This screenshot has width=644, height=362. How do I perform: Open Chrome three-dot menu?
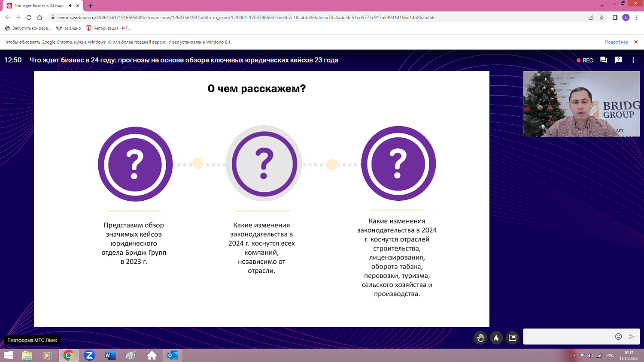click(x=637, y=18)
